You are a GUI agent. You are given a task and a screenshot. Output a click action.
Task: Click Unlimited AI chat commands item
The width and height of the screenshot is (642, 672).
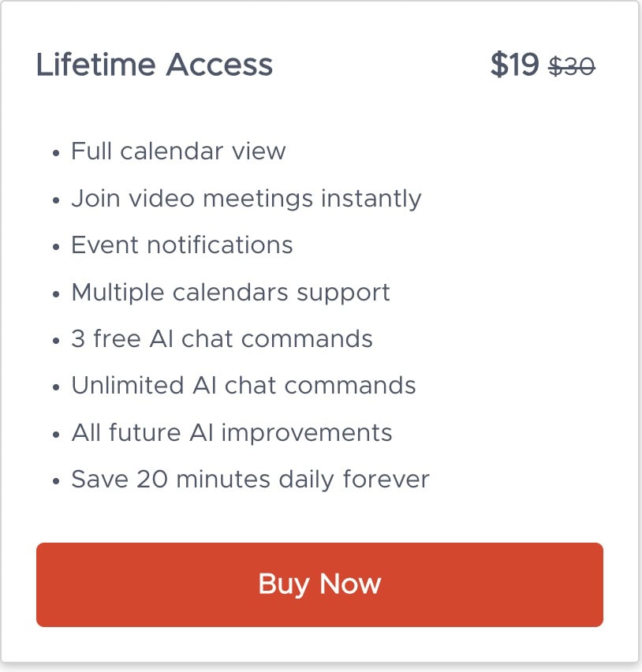[x=243, y=386]
